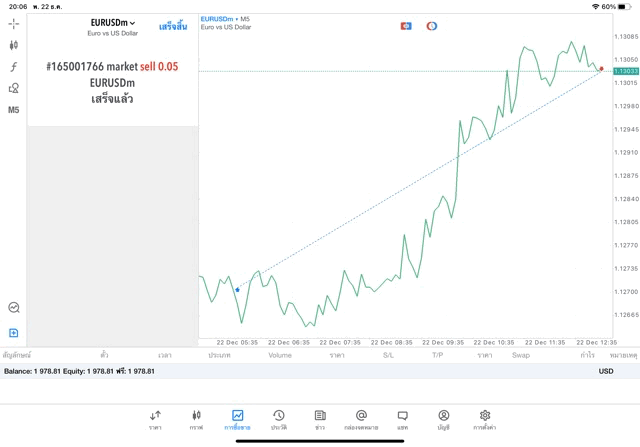The width and height of the screenshot is (640, 447).
Task: Switch to the Quotes (ราคา) tab
Action: (155, 419)
